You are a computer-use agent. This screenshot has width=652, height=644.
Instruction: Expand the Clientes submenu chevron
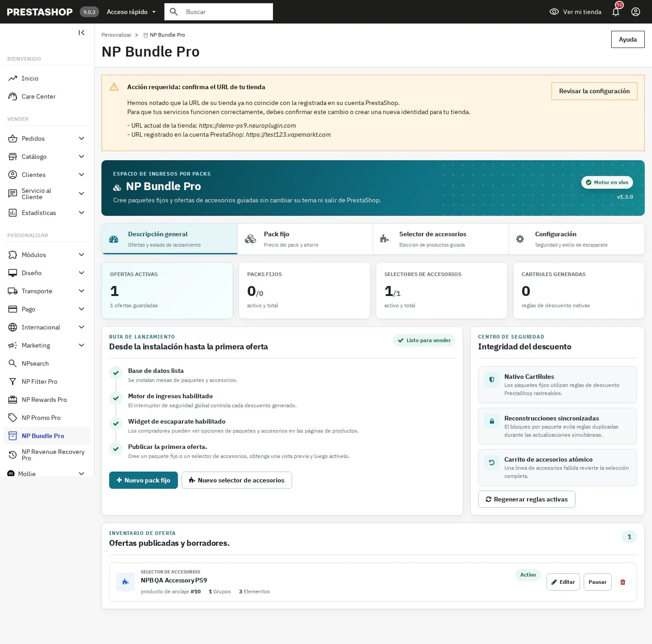pos(81,175)
